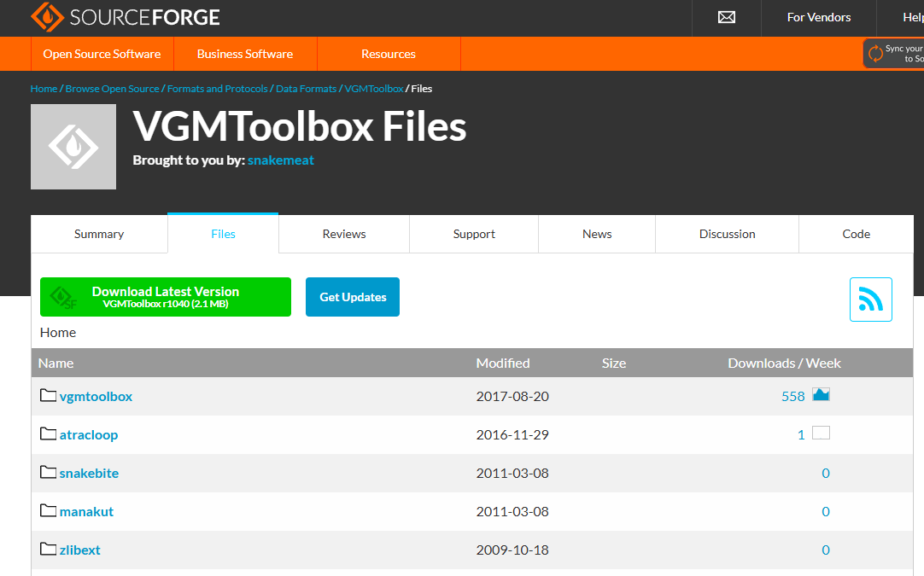Viewport: 924px width, 576px height.
Task: Open the downloads sparkline graph for vgmtoolbox
Action: click(x=821, y=394)
